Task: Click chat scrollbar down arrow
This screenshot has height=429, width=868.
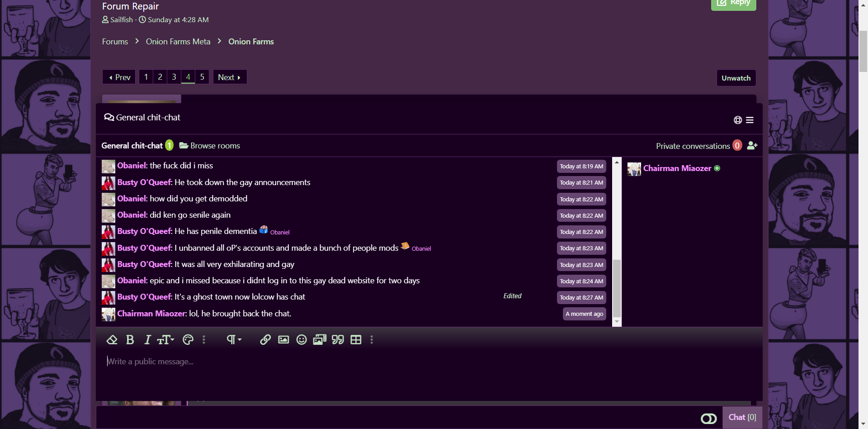Action: (x=617, y=322)
